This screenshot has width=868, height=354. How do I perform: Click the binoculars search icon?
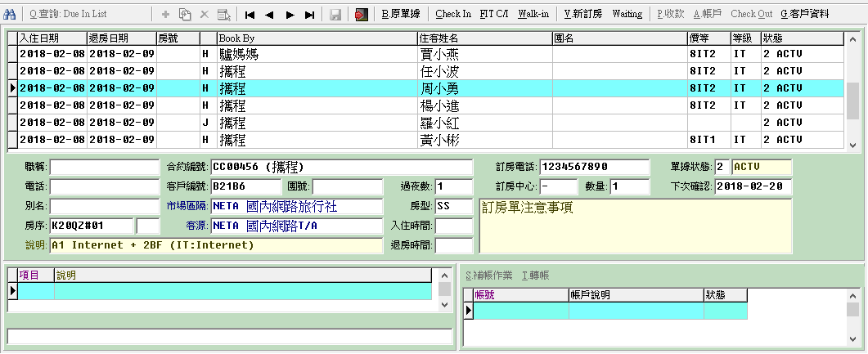pyautogui.click(x=10, y=14)
